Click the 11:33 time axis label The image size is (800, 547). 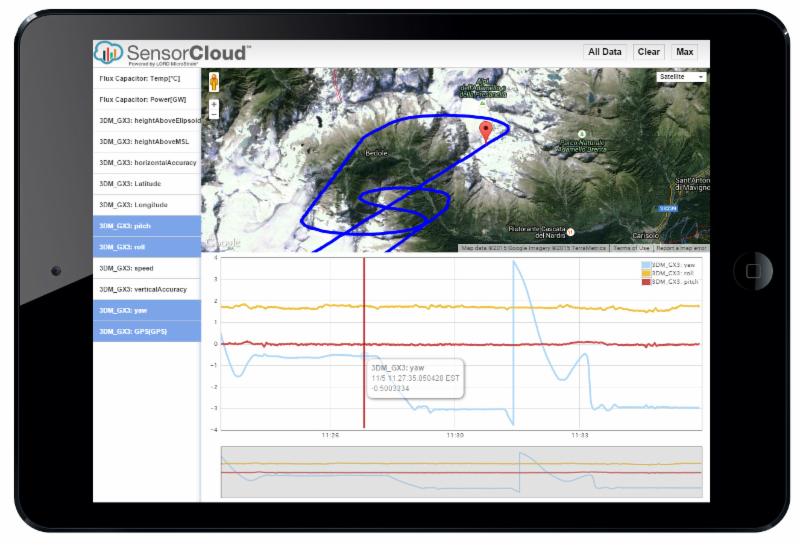580,435
